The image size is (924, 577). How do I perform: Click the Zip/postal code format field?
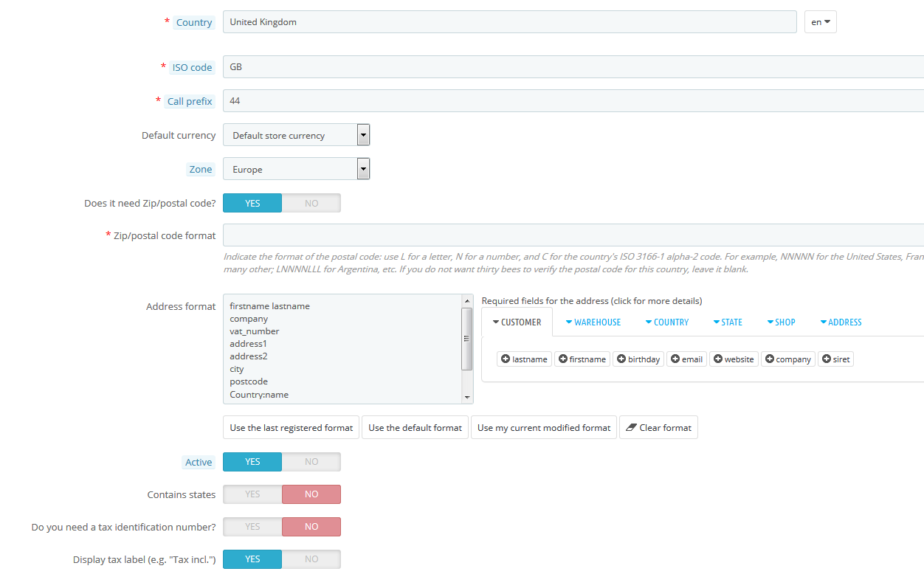[x=573, y=235]
